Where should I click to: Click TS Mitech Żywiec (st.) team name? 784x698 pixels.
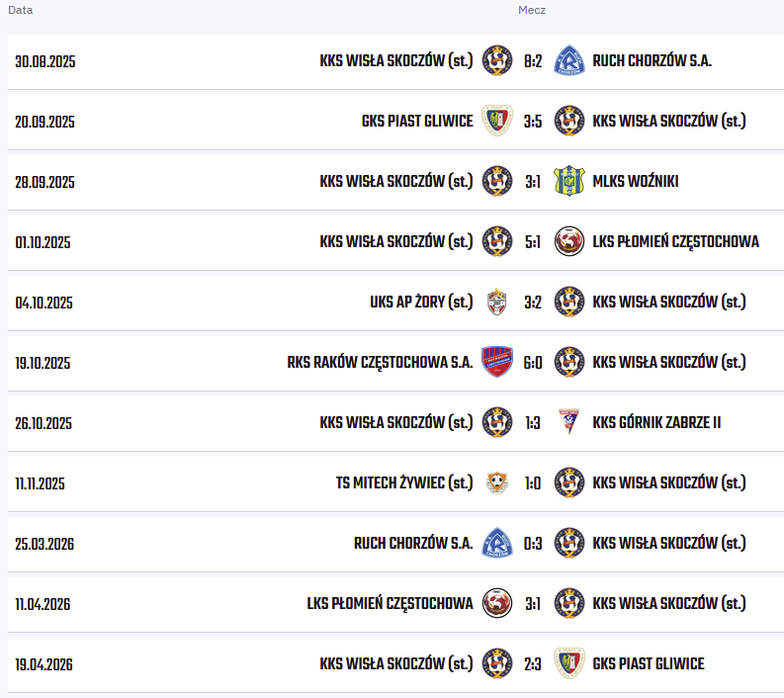[404, 483]
